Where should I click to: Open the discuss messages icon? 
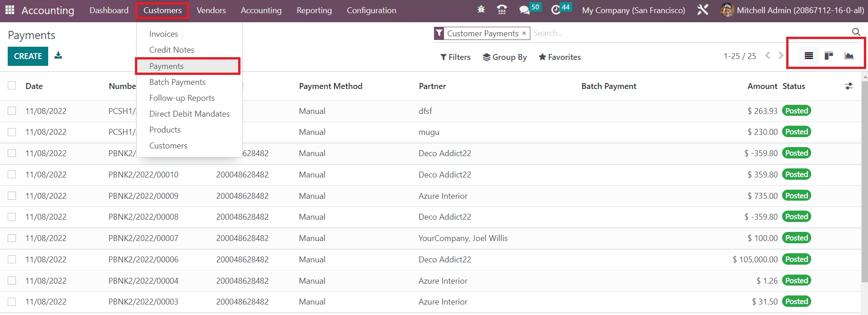(524, 10)
